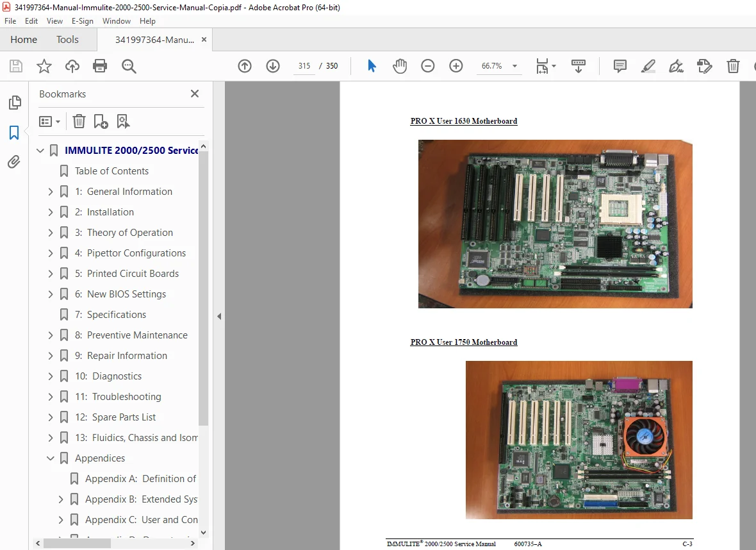
Task: Open the E-Sign menu
Action: coord(83,21)
